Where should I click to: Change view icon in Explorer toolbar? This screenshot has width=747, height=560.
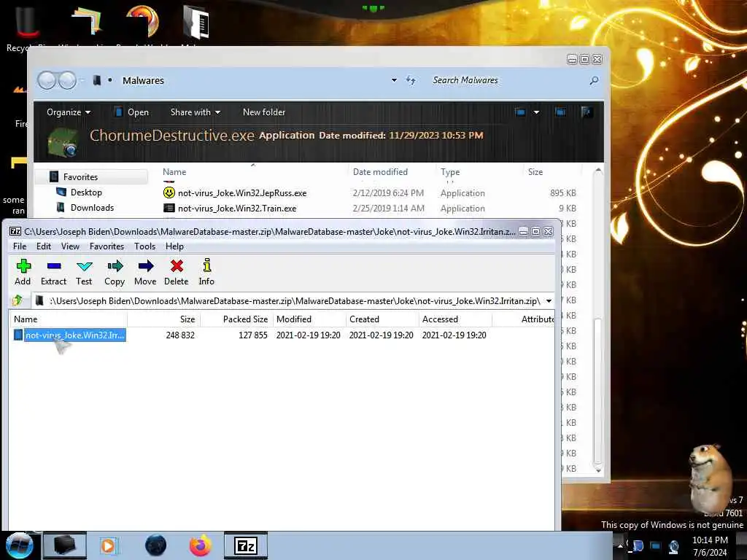coord(520,112)
